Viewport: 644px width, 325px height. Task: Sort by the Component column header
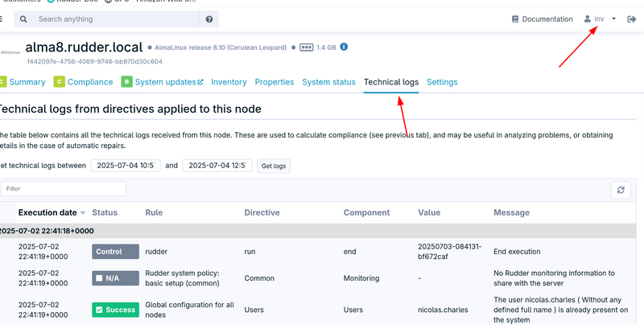367,212
